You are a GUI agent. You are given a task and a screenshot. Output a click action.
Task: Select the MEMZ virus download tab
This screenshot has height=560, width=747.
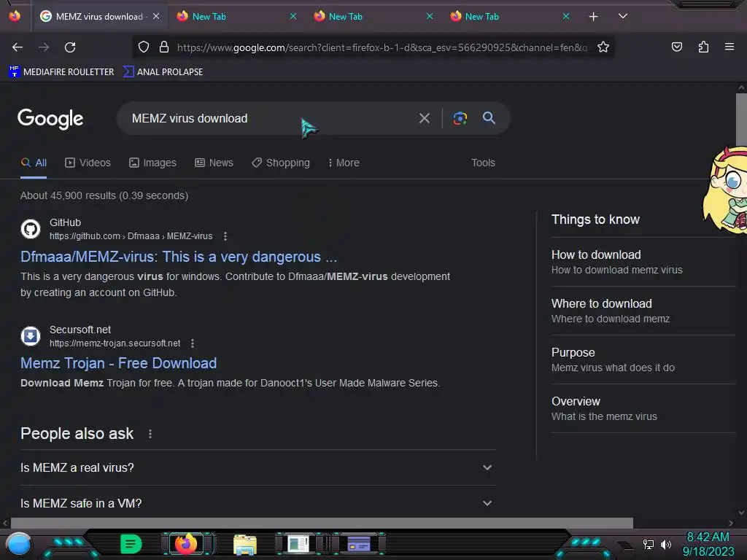pyautogui.click(x=99, y=17)
